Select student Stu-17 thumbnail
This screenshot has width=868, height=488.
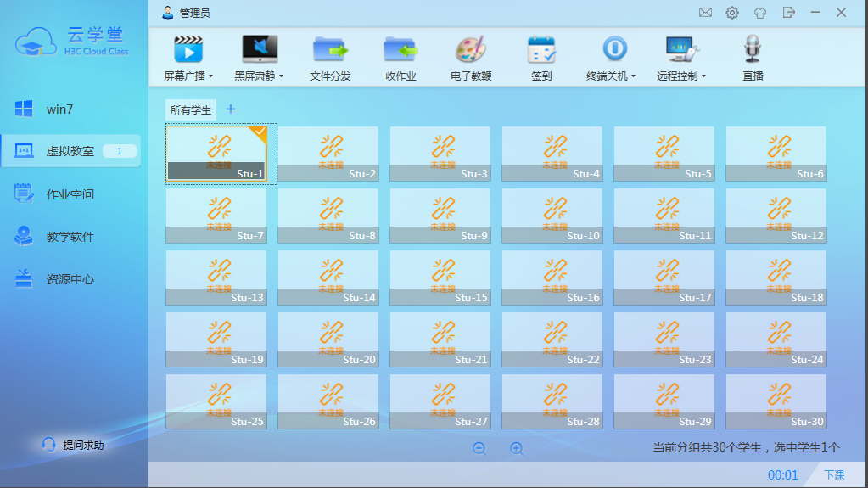pyautogui.click(x=664, y=278)
